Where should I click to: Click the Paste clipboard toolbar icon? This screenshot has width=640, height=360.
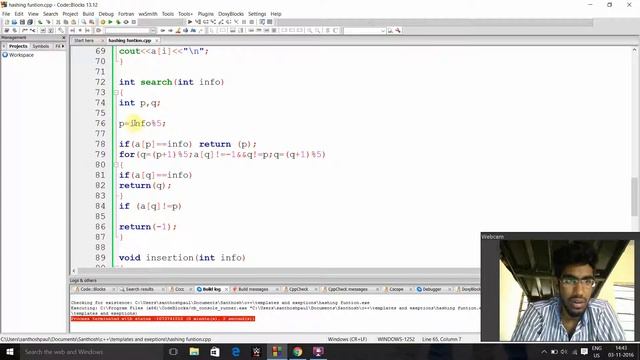(x=73, y=22)
